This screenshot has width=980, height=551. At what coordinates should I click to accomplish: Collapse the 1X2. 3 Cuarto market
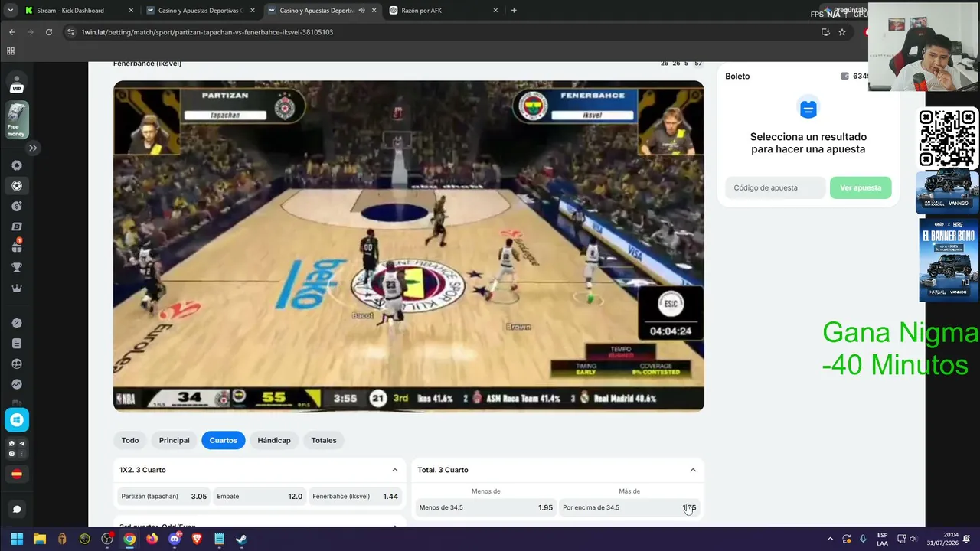[x=395, y=470]
